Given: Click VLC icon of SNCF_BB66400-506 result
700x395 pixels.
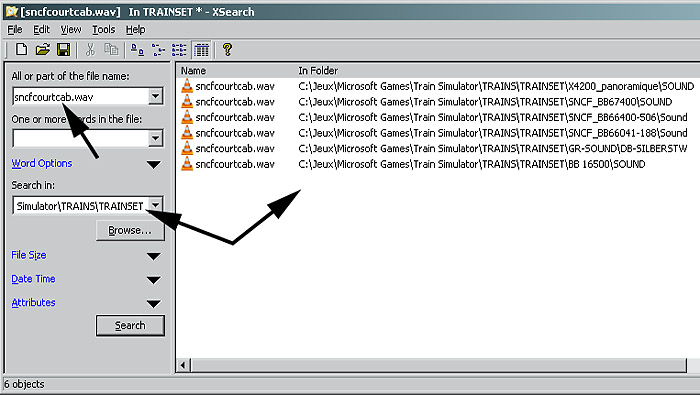Looking at the screenshot, I should (x=187, y=117).
